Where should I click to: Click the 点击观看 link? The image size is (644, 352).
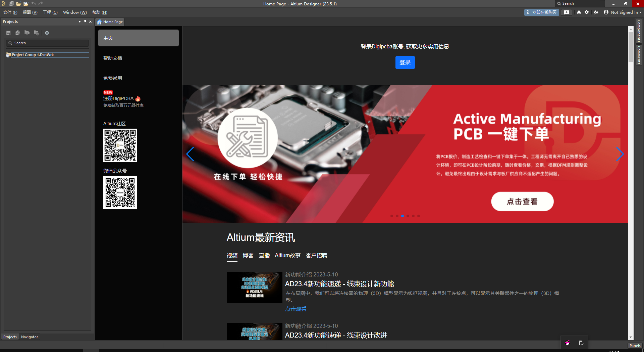[x=296, y=309]
